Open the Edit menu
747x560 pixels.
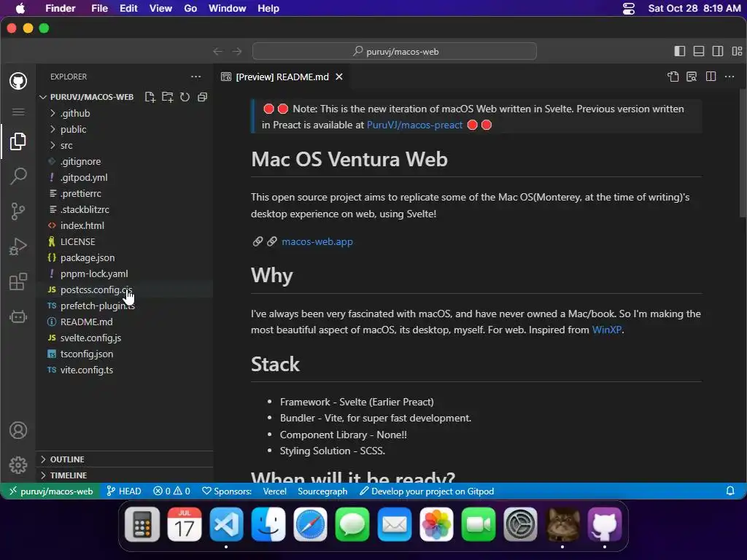128,9
